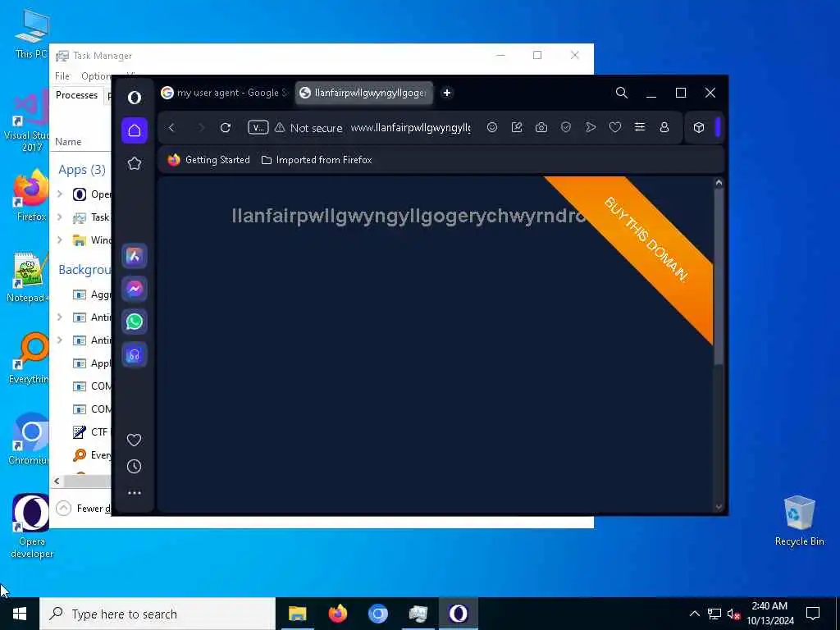Click the taskbar search box
This screenshot has width=840, height=630.
pos(157,614)
